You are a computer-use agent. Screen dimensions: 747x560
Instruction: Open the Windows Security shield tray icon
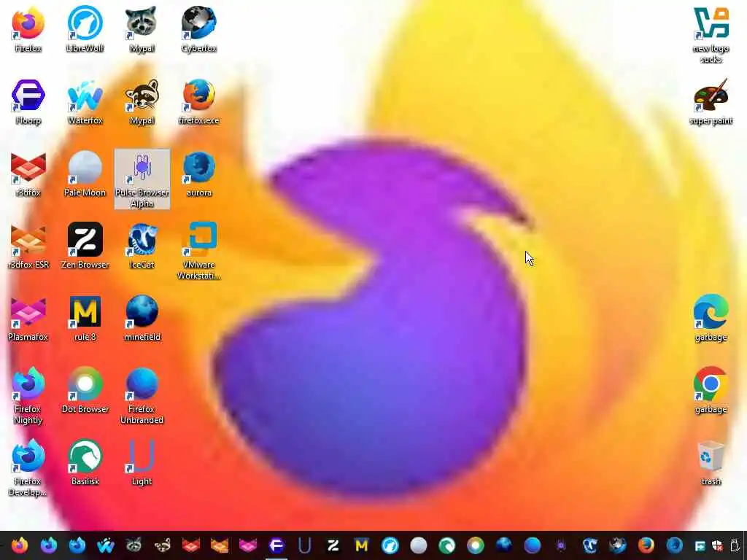tap(717, 545)
